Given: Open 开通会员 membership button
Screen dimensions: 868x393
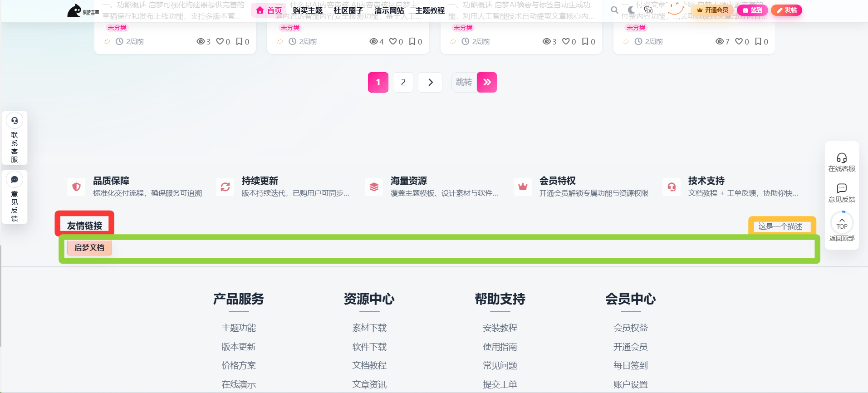Looking at the screenshot, I should (x=712, y=10).
